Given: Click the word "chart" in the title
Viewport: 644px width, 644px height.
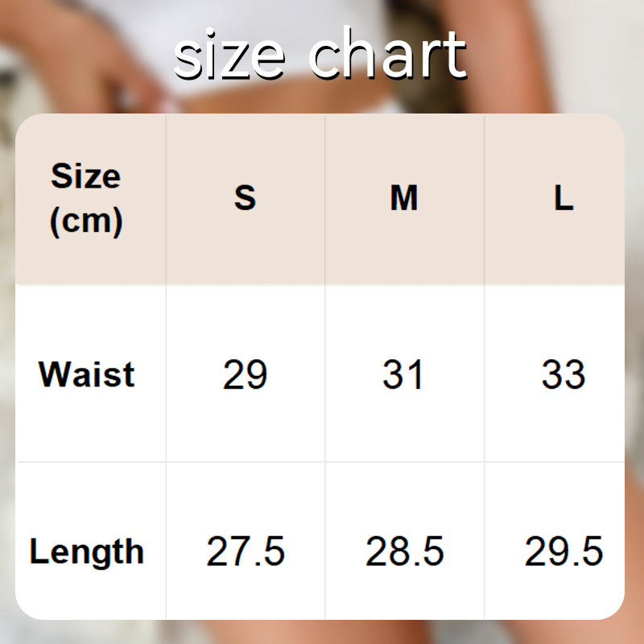Looking at the screenshot, I should 388,55.
